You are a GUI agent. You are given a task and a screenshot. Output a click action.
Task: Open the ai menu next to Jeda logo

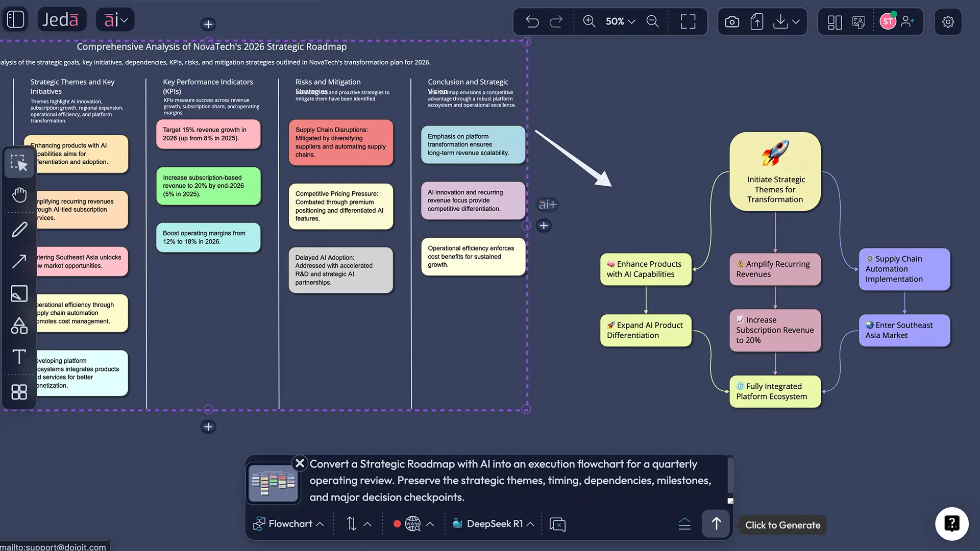pyautogui.click(x=115, y=19)
